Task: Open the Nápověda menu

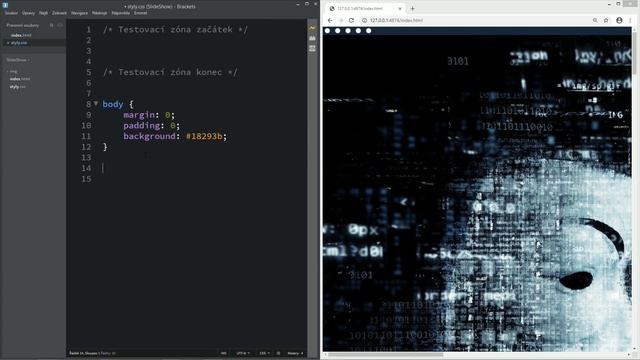Action: pos(120,13)
